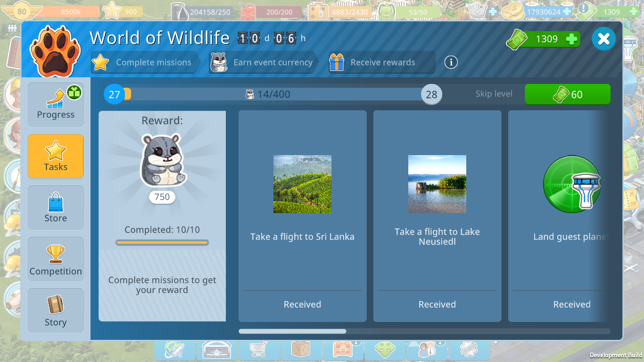Click the level 27 to 28 progress bar
Image resolution: width=644 pixels, height=362 pixels.
273,94
